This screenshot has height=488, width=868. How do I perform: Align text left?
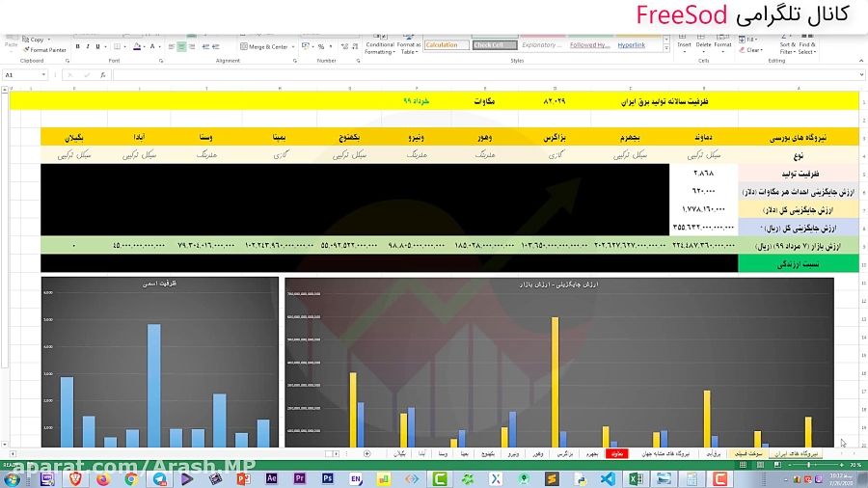tap(172, 47)
